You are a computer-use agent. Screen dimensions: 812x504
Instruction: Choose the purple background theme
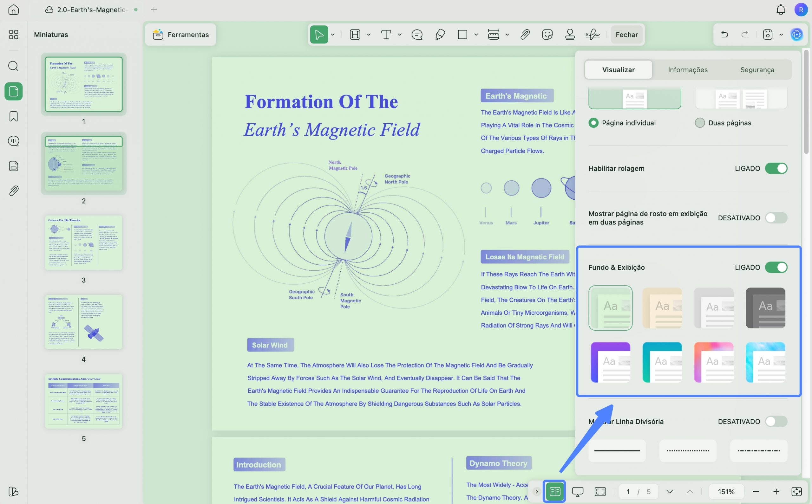point(610,362)
